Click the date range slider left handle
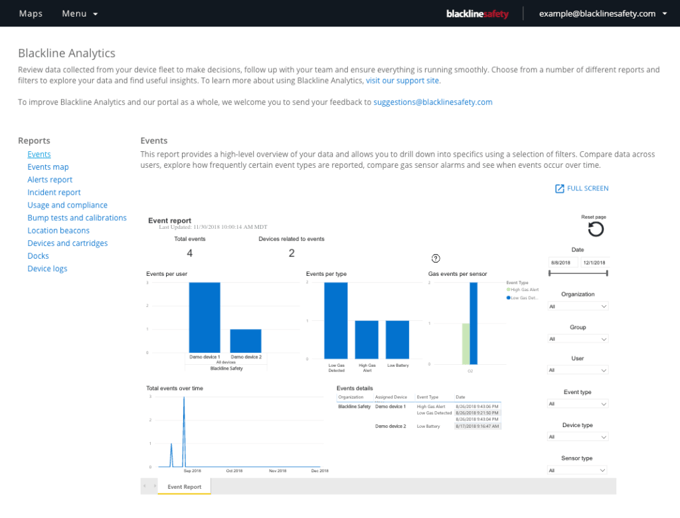The height and width of the screenshot is (518, 680). [x=549, y=273]
